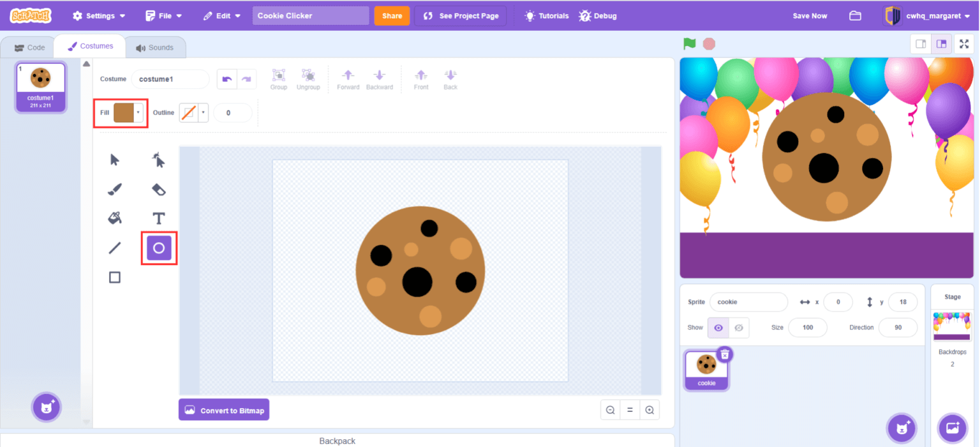980x447 pixels.
Task: Hide the sprite with crossed eye
Action: click(739, 328)
